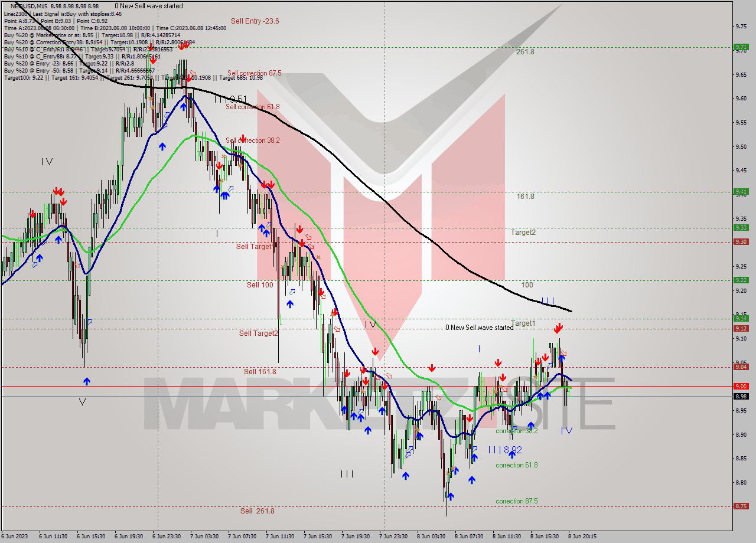
Task: Click the green 'correction 87.5' label
Action: (x=517, y=501)
